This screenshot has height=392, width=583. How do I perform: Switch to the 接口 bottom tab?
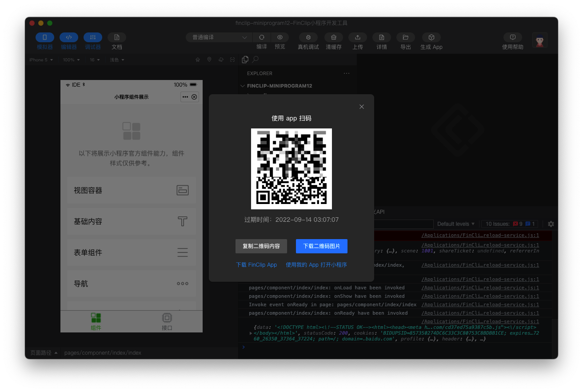[167, 321]
